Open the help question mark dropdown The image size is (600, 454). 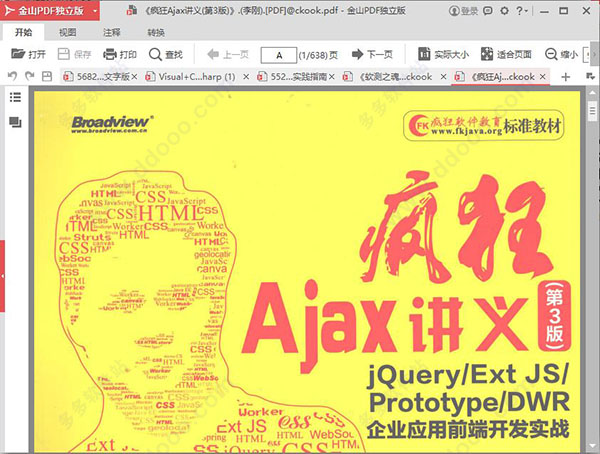(x=522, y=11)
